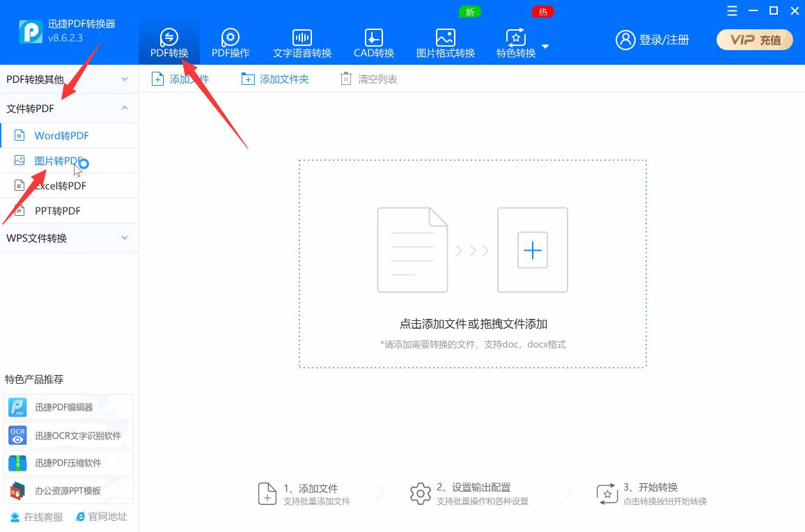Click the text 3、开始转换
The width and height of the screenshot is (805, 532).
click(650, 487)
